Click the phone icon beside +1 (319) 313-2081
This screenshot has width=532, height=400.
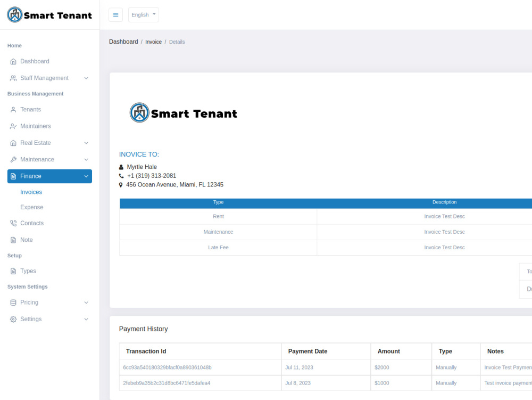[x=121, y=176]
